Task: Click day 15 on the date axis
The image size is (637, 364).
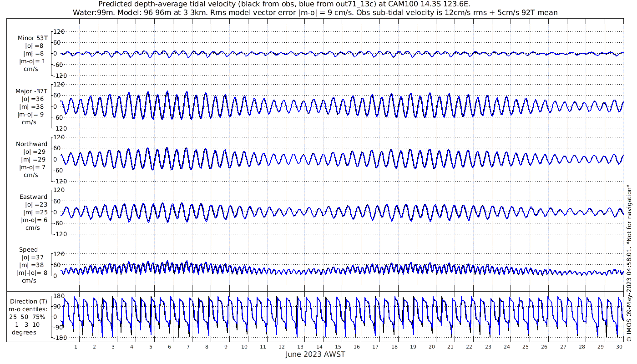Action: coord(338,347)
